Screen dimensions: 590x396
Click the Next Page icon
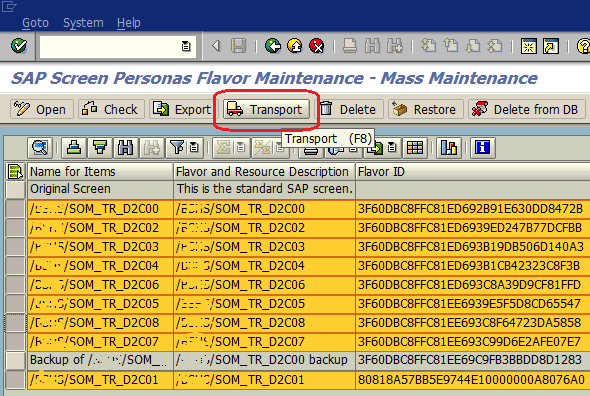473,46
